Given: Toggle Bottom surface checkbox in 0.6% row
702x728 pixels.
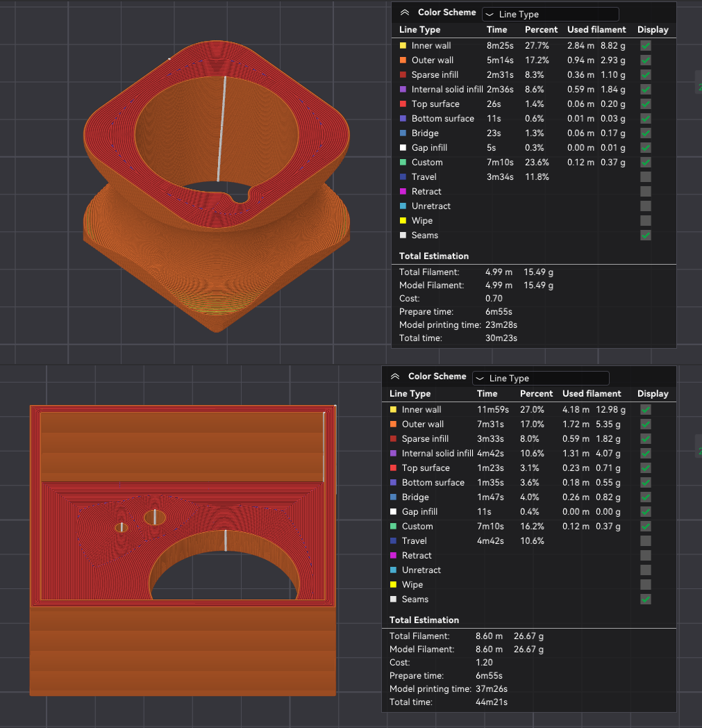Looking at the screenshot, I should [645, 118].
